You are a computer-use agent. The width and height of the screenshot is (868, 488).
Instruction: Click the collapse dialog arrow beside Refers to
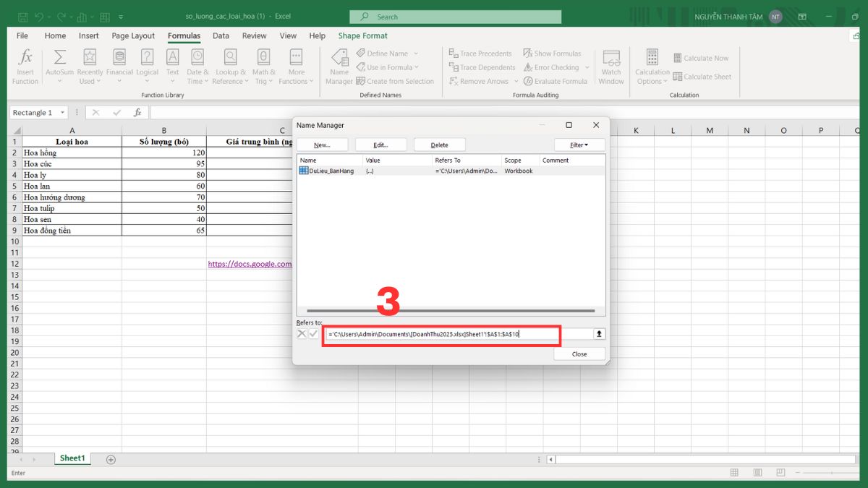[x=599, y=334]
